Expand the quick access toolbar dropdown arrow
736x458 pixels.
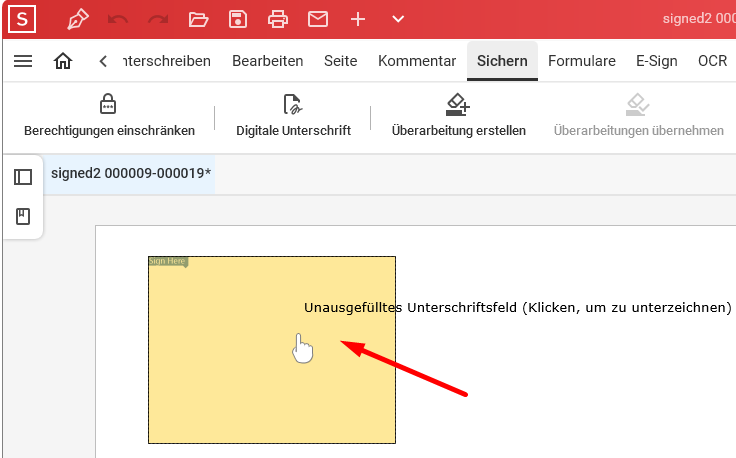click(398, 19)
